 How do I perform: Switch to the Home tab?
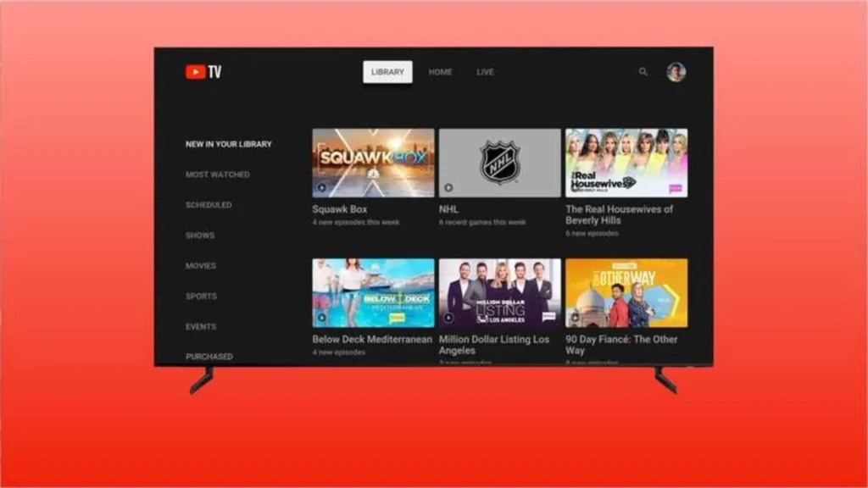point(440,72)
